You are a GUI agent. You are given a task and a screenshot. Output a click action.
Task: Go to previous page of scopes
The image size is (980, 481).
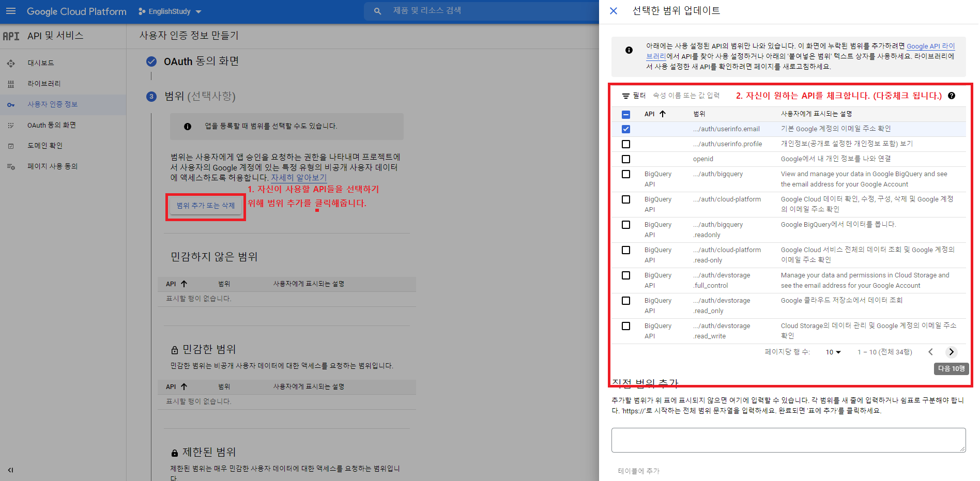[x=930, y=352]
